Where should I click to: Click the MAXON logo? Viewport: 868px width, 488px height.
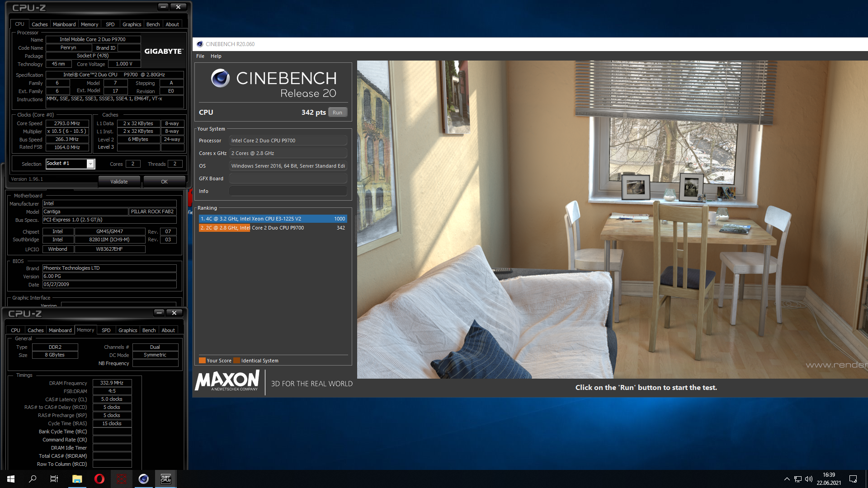coord(227,380)
